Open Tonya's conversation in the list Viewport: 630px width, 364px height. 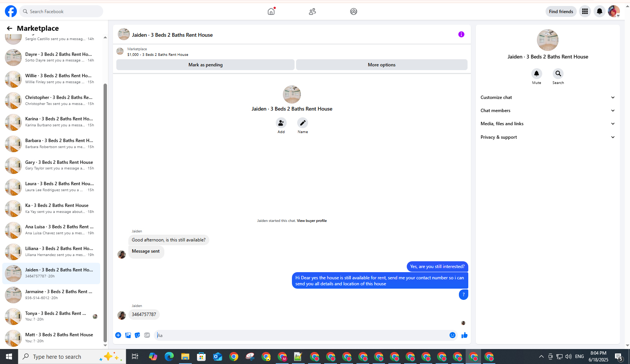tap(51, 316)
